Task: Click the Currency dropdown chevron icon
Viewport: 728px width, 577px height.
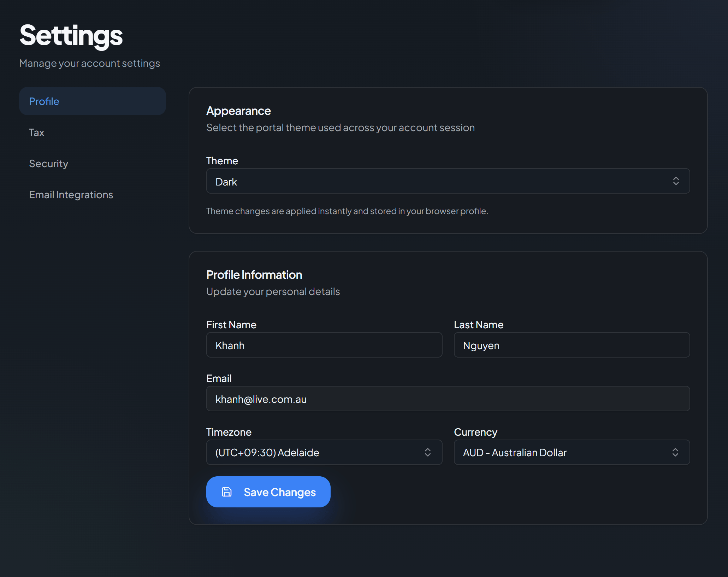Action: click(676, 452)
